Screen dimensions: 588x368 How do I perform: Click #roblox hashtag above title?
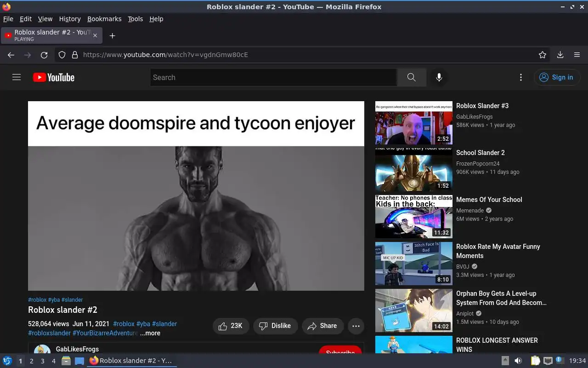coord(37,299)
